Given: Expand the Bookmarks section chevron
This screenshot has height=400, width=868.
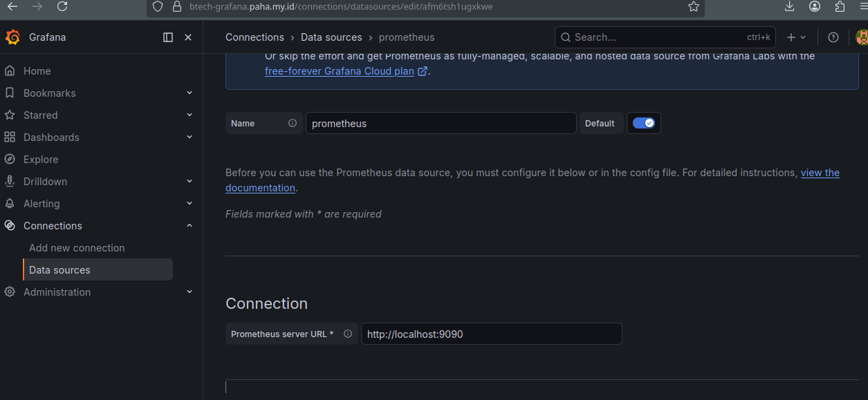Looking at the screenshot, I should 190,93.
